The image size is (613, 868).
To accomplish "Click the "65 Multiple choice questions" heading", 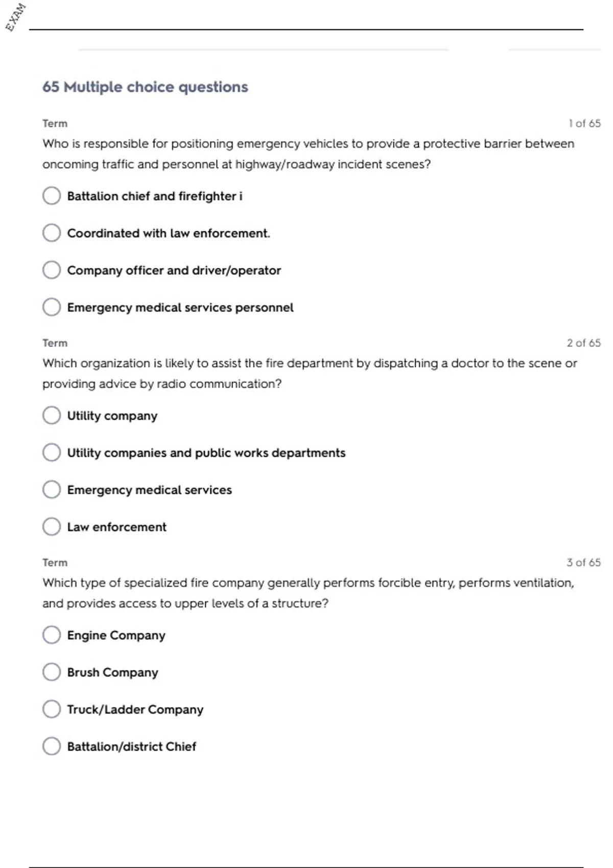I will click(x=145, y=87).
